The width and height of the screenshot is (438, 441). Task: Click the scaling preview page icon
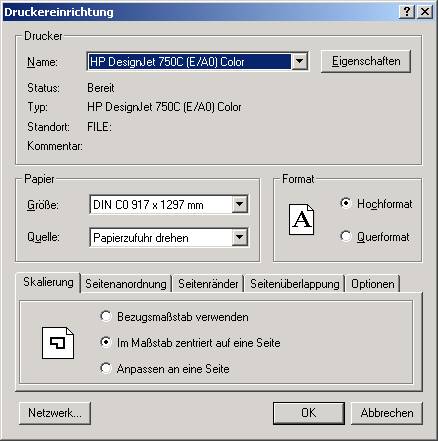point(58,343)
